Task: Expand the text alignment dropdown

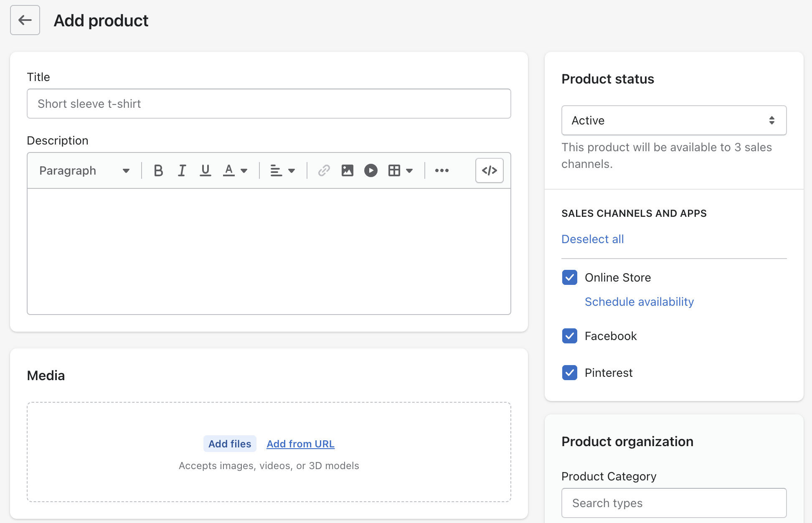Action: 282,170
